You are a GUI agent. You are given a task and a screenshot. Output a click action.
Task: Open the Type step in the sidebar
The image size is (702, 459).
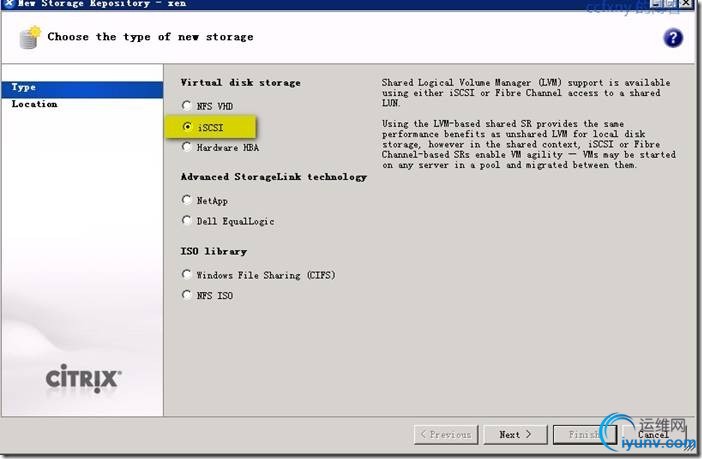click(82, 89)
